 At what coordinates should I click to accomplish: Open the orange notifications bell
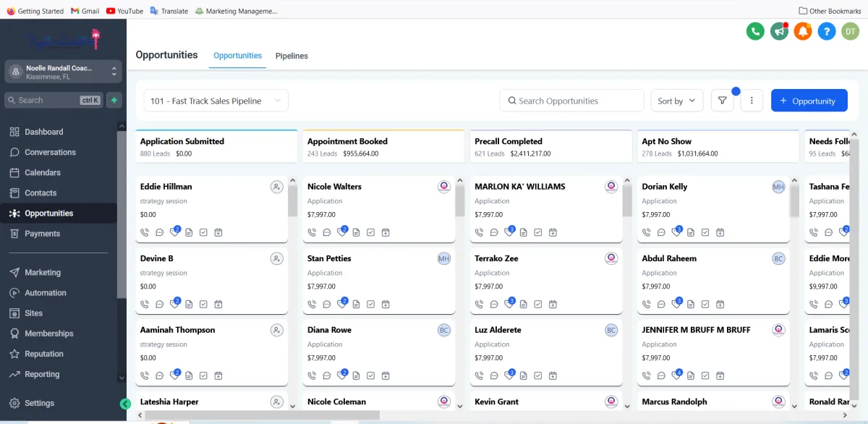[803, 31]
